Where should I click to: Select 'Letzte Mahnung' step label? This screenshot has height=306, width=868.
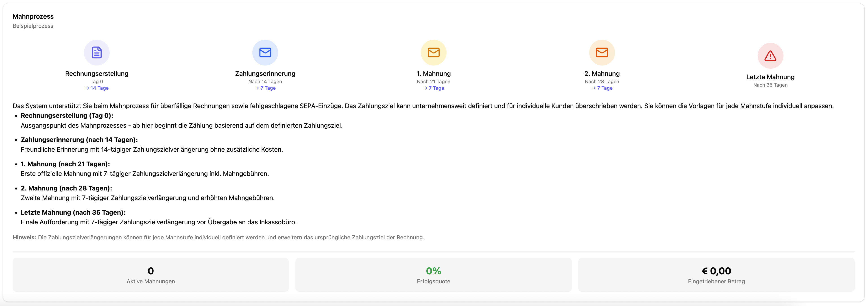click(x=770, y=77)
